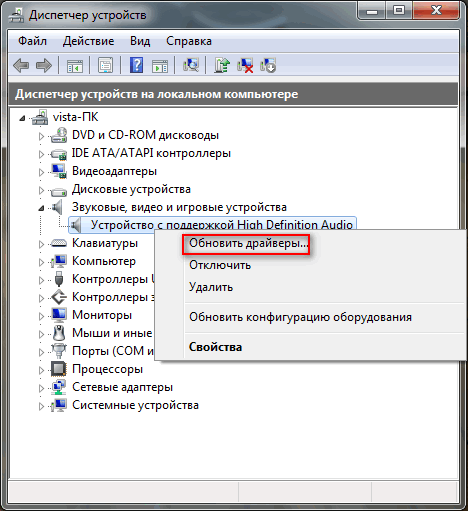The image size is (468, 511).
Task: Open the Вид menu
Action: coord(140,41)
